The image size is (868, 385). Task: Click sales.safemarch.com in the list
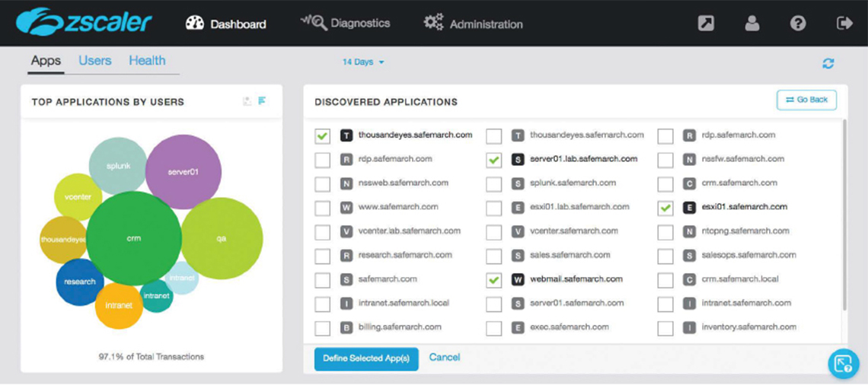click(x=570, y=255)
